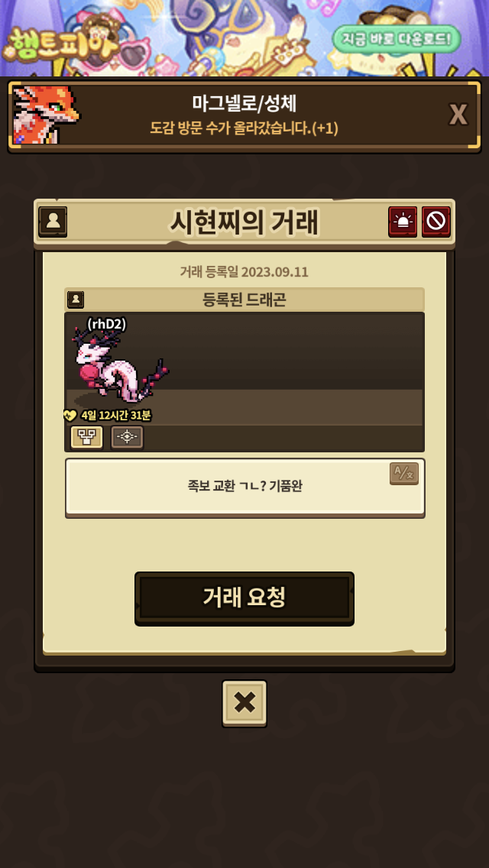Click the small owner icon in 등록된 드래곤 header
Image resolution: width=489 pixels, height=868 pixels.
coord(76,300)
